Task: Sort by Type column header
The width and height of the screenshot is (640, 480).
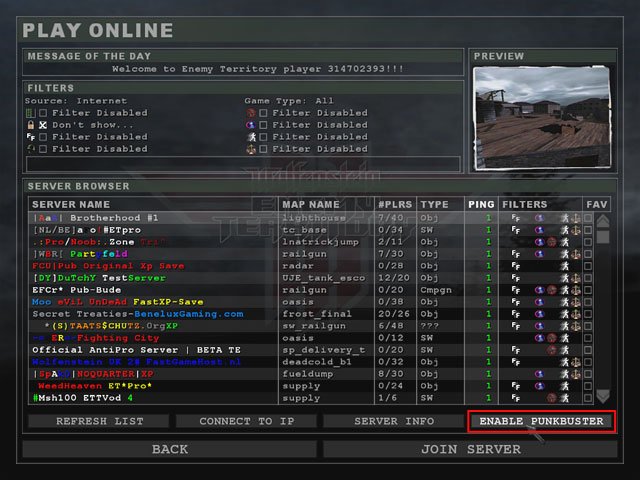Action: 440,204
